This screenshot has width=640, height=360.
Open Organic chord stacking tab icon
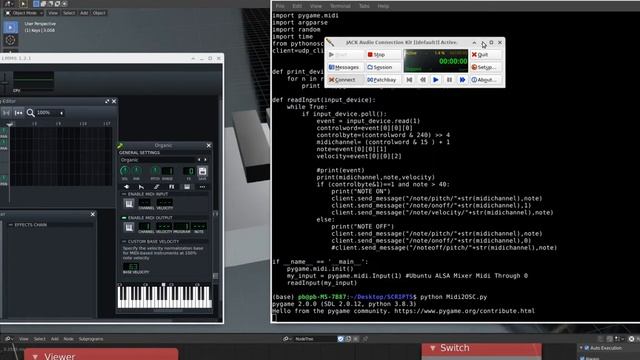click(x=157, y=187)
